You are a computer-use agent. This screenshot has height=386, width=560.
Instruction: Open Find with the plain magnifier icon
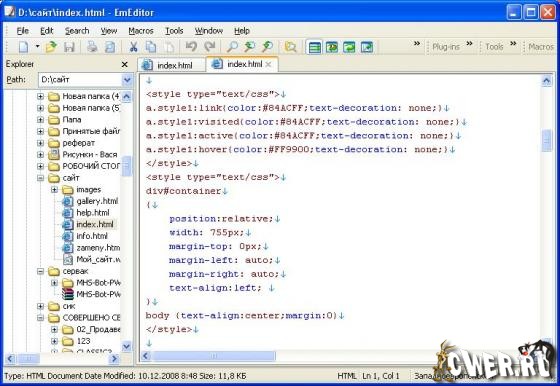click(x=232, y=47)
